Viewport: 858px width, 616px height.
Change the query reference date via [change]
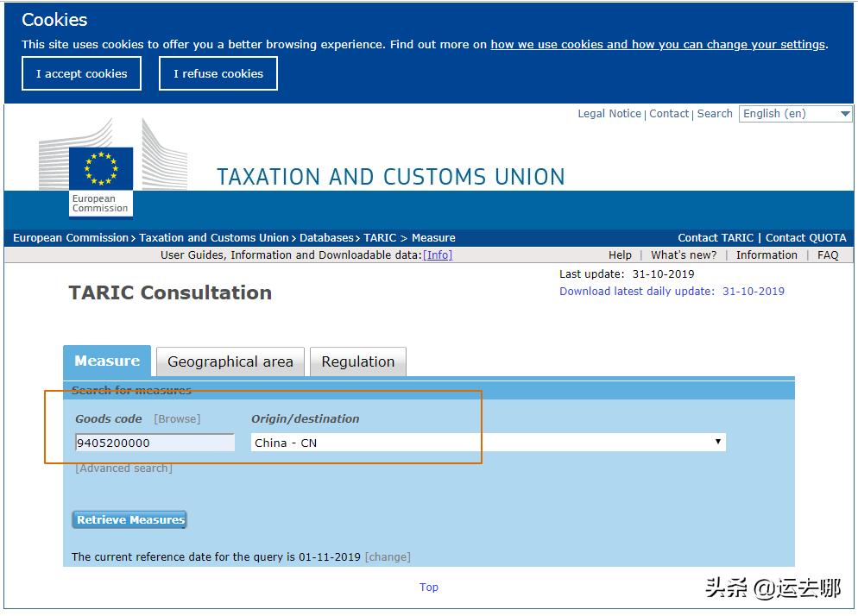click(x=388, y=557)
